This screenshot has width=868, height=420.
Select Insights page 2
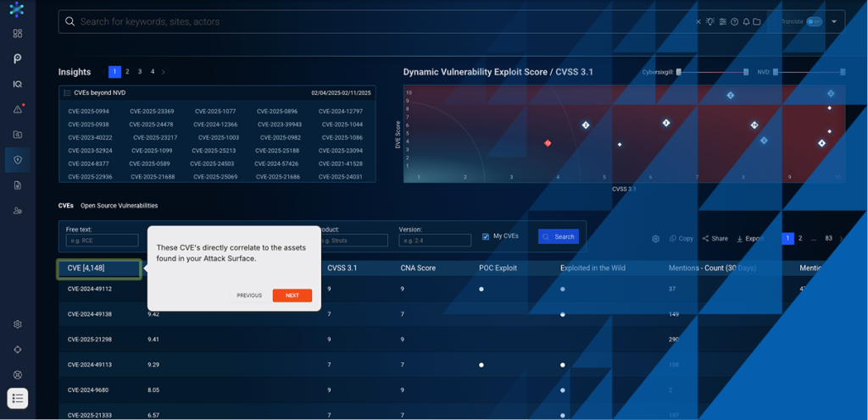[127, 72]
